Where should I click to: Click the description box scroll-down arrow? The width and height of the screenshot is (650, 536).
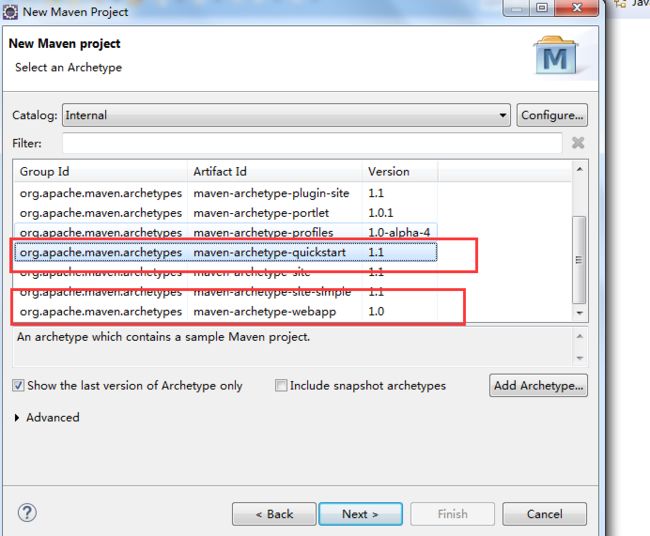coord(580,358)
